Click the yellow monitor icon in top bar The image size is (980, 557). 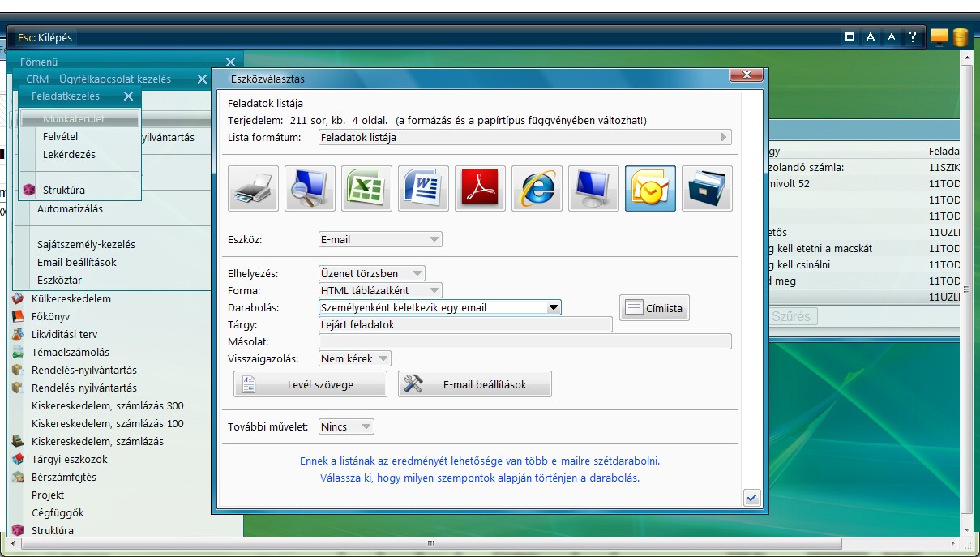point(939,36)
